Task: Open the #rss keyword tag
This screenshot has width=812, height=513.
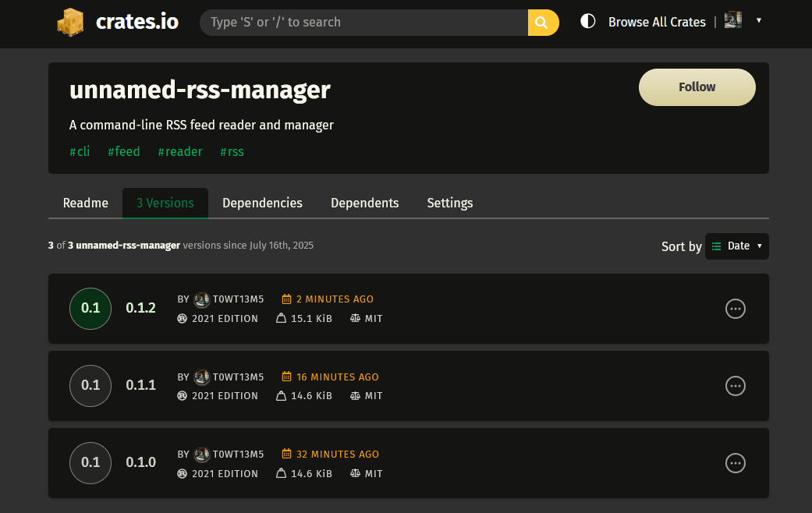Action: click(232, 151)
